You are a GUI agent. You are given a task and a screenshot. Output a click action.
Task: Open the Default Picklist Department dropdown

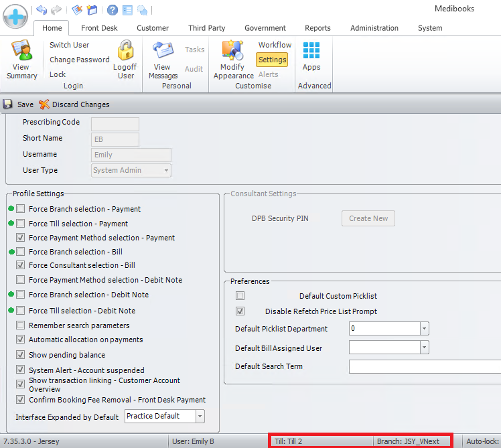click(423, 329)
